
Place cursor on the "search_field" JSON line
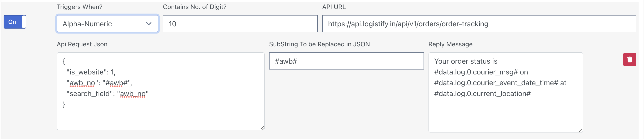(107, 94)
